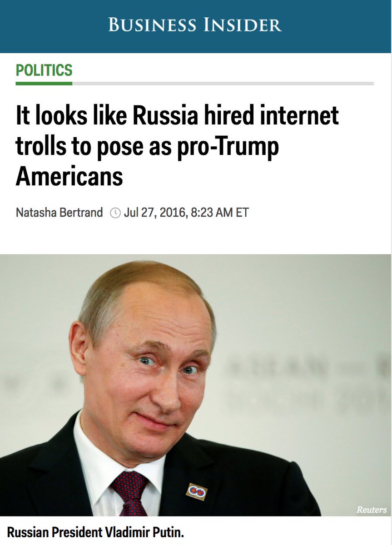392x545 pixels.
Task: Click the green underline beneath POLITICS
Action: [44, 84]
